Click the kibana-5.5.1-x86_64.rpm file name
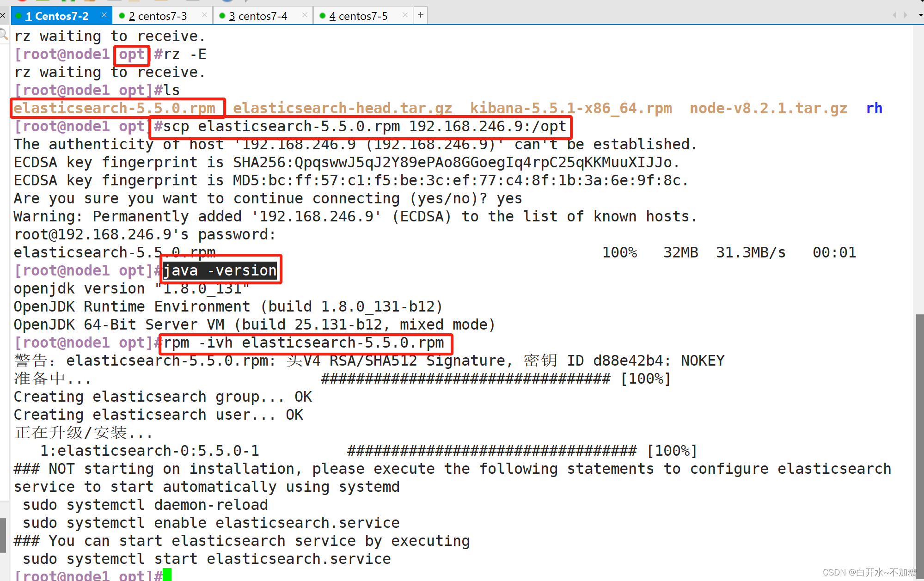Viewport: 924px width, 581px height. click(571, 108)
